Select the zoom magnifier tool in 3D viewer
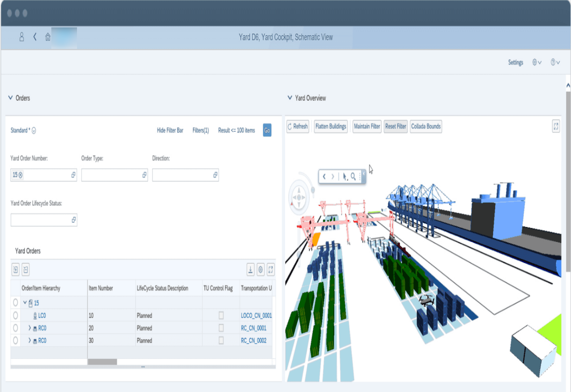The image size is (571, 392). (x=353, y=176)
